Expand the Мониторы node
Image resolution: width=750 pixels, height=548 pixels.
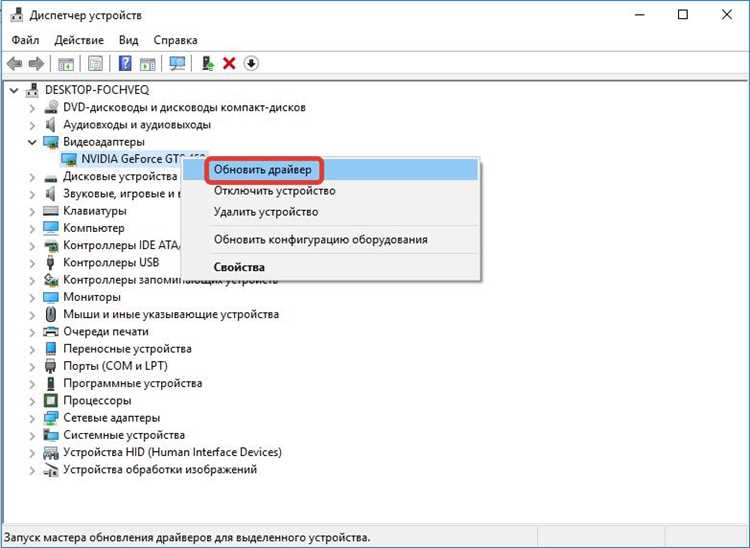click(x=32, y=297)
